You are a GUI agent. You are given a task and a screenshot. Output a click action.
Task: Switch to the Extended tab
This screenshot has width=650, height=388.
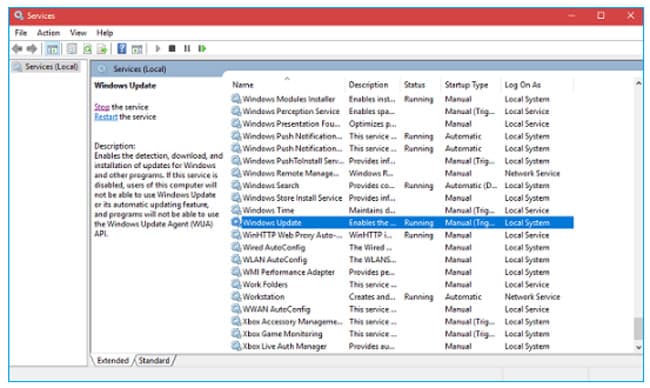coord(112,361)
